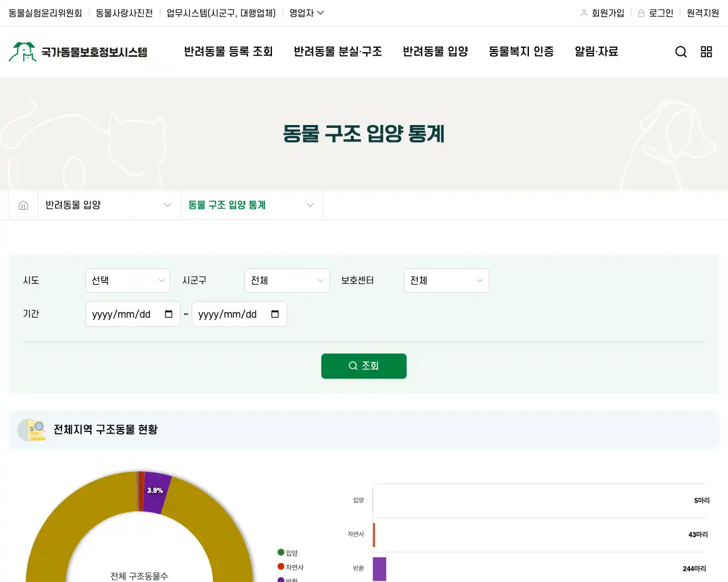Click the 회원가입 person icon
Image resolution: width=728 pixels, height=582 pixels.
[584, 13]
